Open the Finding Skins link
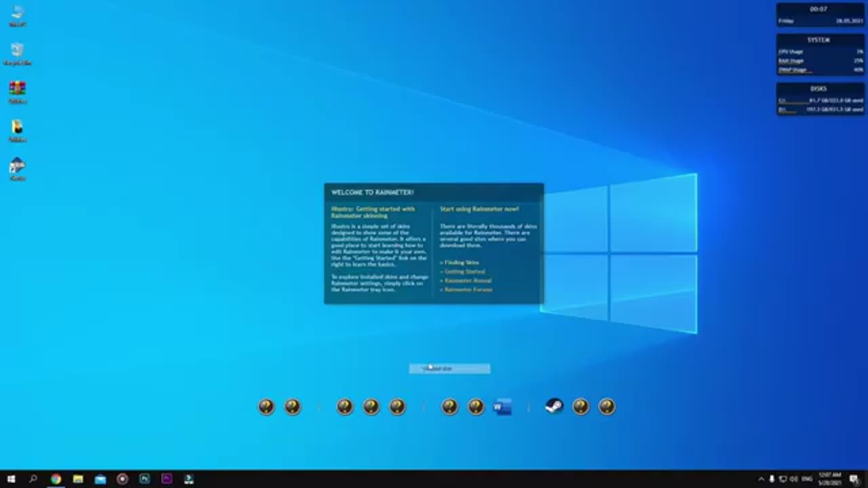This screenshot has height=488, width=868. click(461, 262)
